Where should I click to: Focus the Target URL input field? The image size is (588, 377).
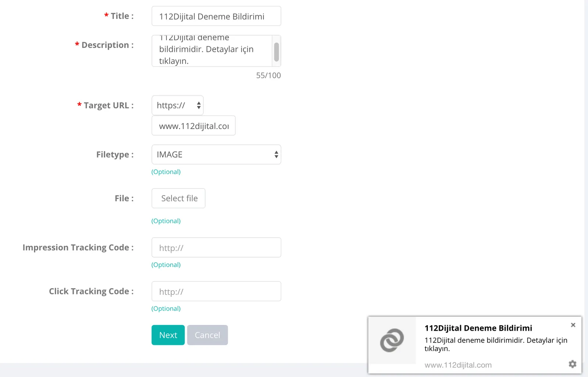click(193, 126)
